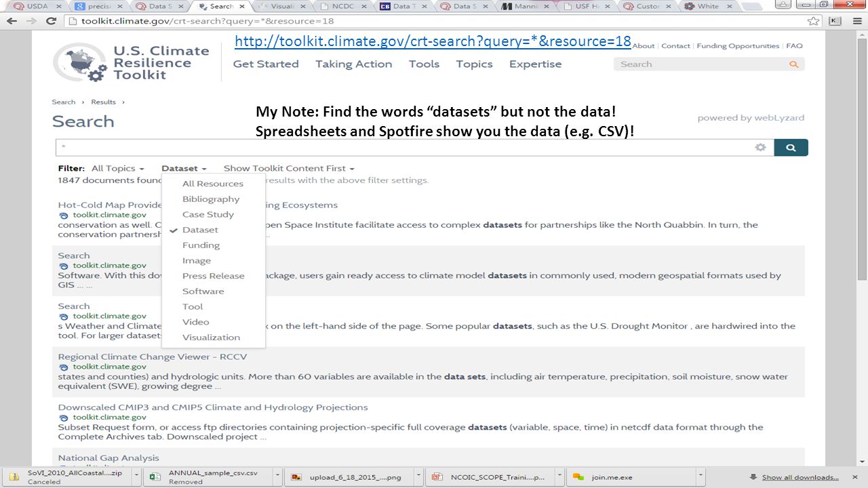The height and width of the screenshot is (488, 868).
Task: Select All Resources in filter menu
Action: pyautogui.click(x=213, y=184)
